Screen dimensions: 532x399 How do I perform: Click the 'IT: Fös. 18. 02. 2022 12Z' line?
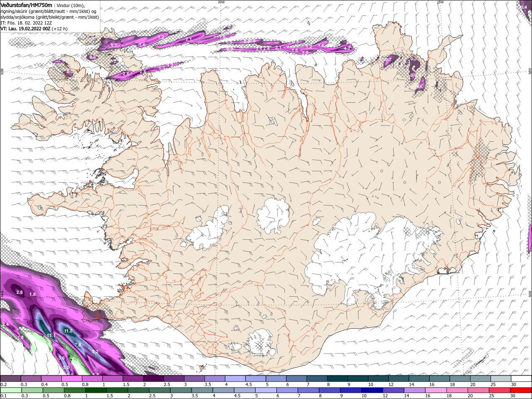(x=26, y=23)
